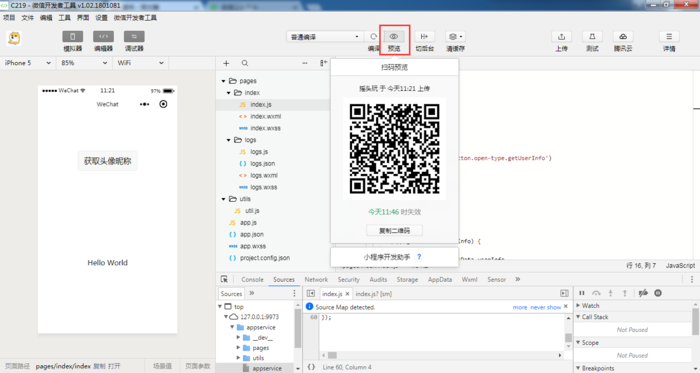
Task: Switch to the Storage tab
Action: coord(407,279)
